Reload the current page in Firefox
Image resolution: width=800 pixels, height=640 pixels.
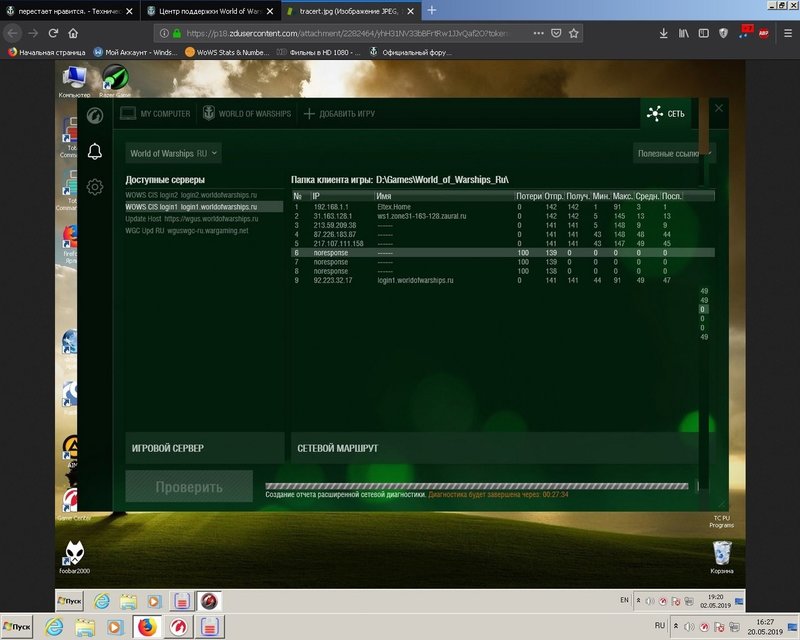tap(53, 33)
